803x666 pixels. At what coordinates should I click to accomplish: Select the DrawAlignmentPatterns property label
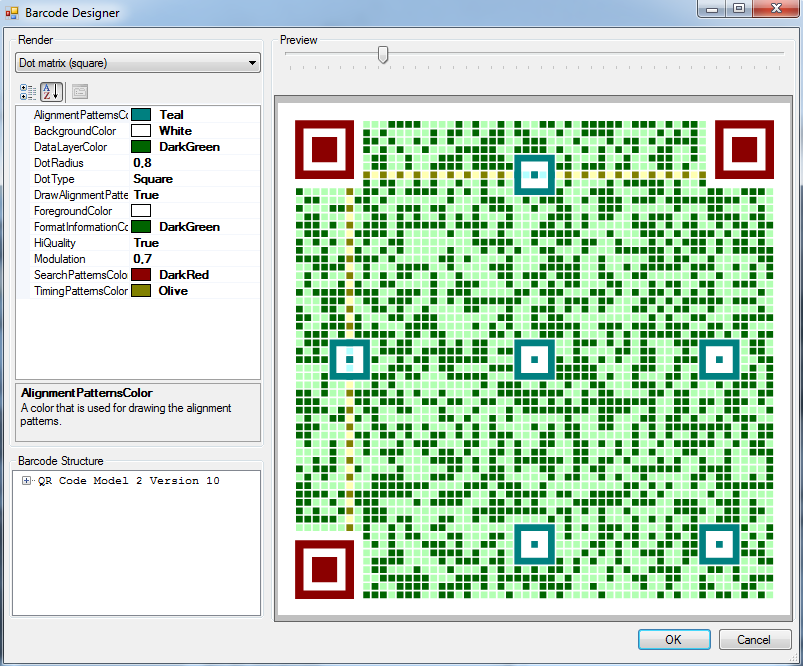point(81,195)
